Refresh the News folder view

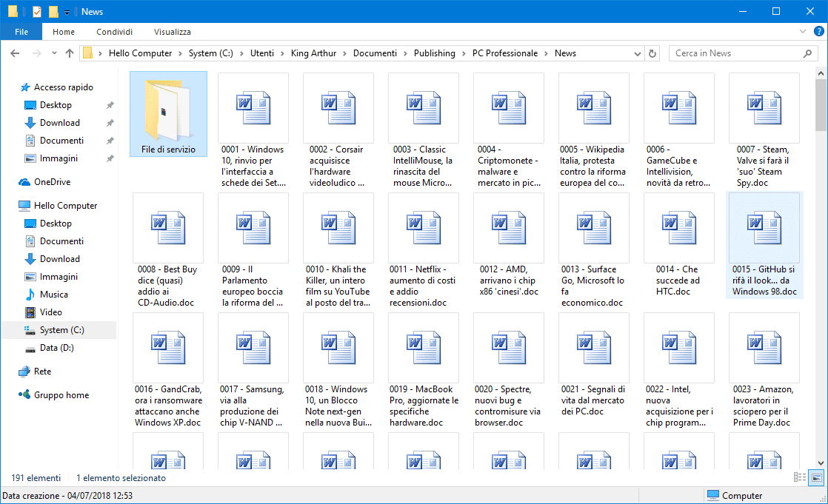pos(652,53)
